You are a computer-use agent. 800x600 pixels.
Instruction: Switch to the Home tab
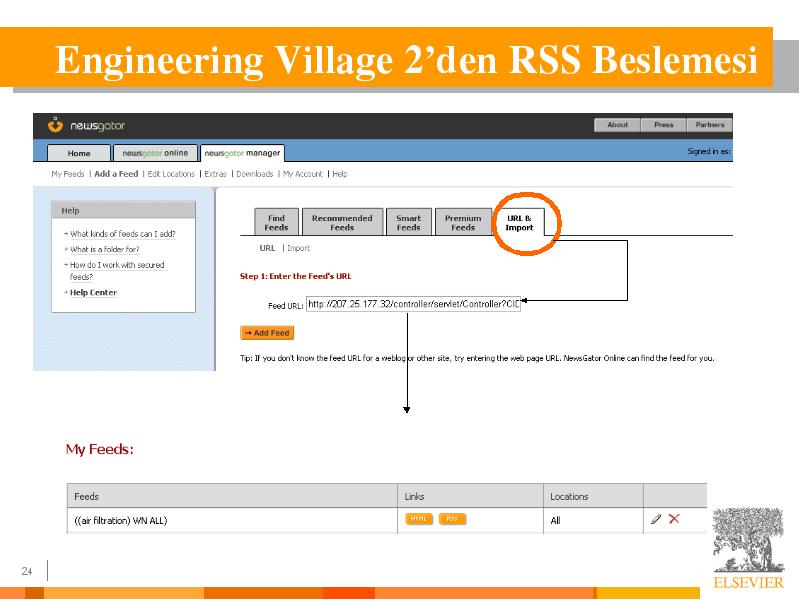point(79,153)
